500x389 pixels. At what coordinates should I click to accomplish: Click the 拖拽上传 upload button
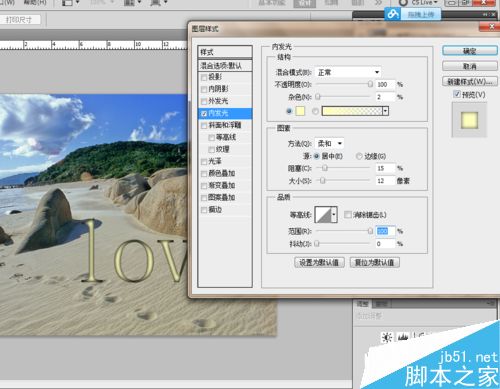click(421, 14)
